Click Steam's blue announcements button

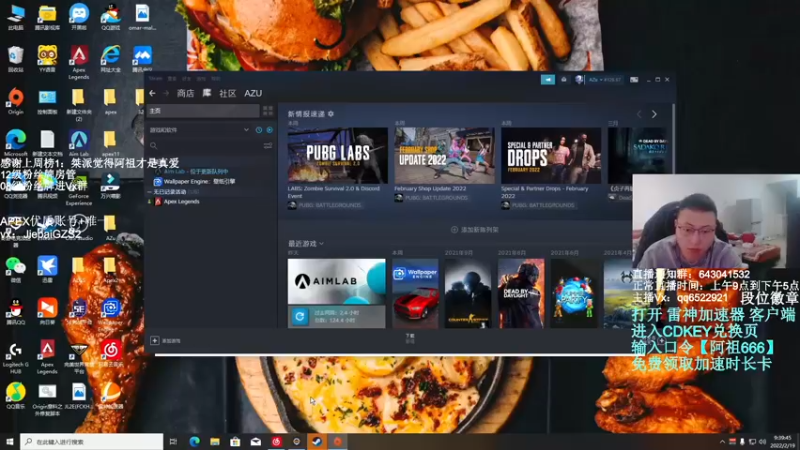click(x=547, y=80)
